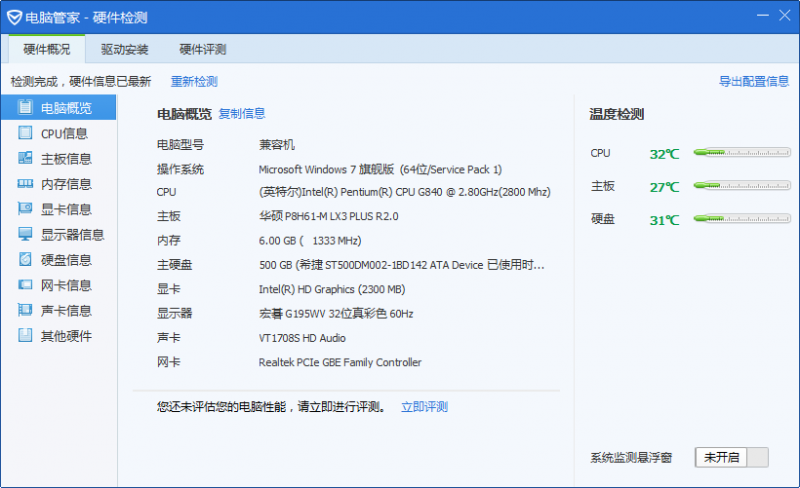Image resolution: width=800 pixels, height=488 pixels.
Task: Click the Microsoft Windows 7 旗舰版 value
Action: tap(380, 169)
